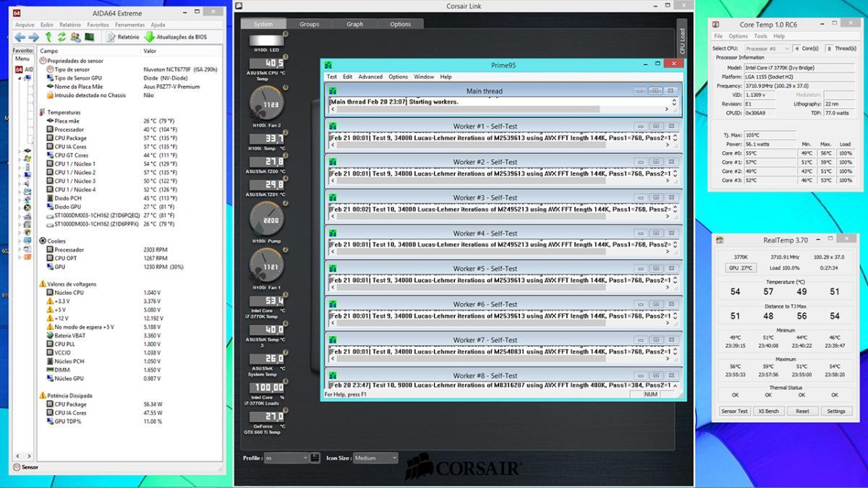Click the XS Bench button in RealTemp

click(768, 411)
